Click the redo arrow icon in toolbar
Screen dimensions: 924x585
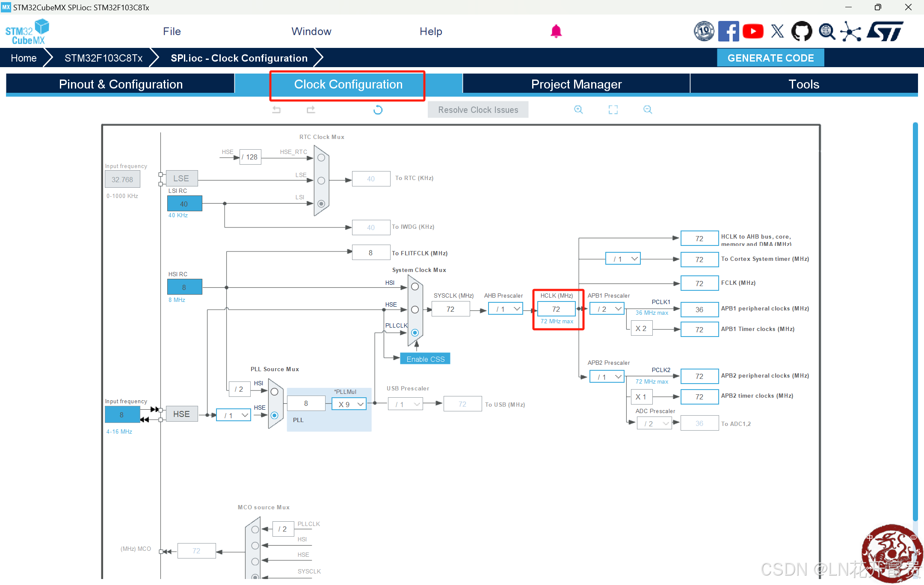pyautogui.click(x=311, y=110)
